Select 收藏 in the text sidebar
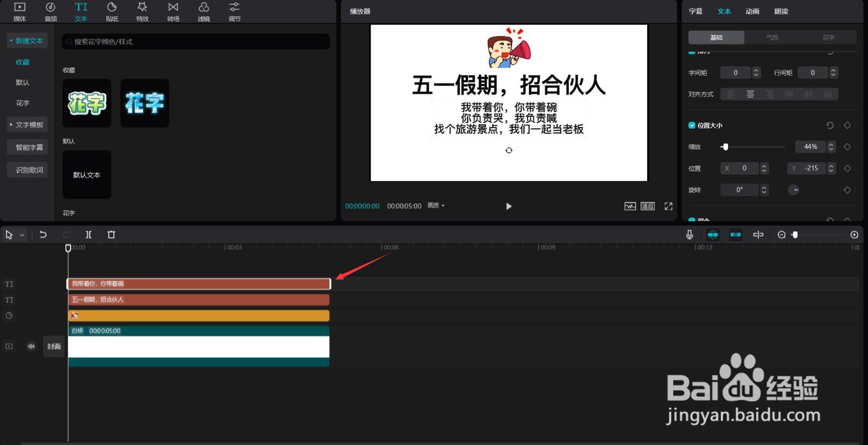868x445 pixels. click(23, 62)
